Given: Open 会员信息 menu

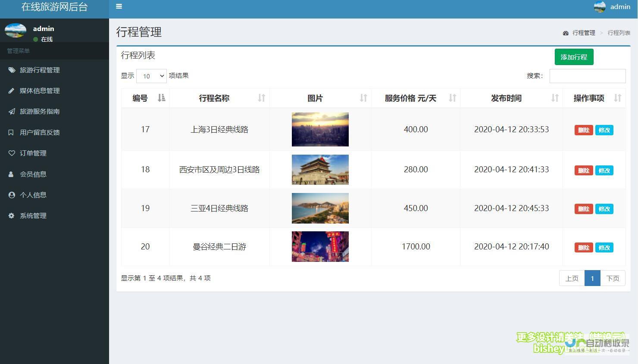Looking at the screenshot, I should click(54, 174).
